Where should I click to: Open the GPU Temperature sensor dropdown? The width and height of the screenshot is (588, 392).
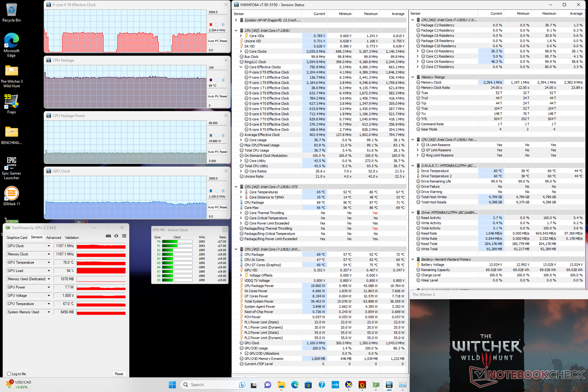[49, 262]
